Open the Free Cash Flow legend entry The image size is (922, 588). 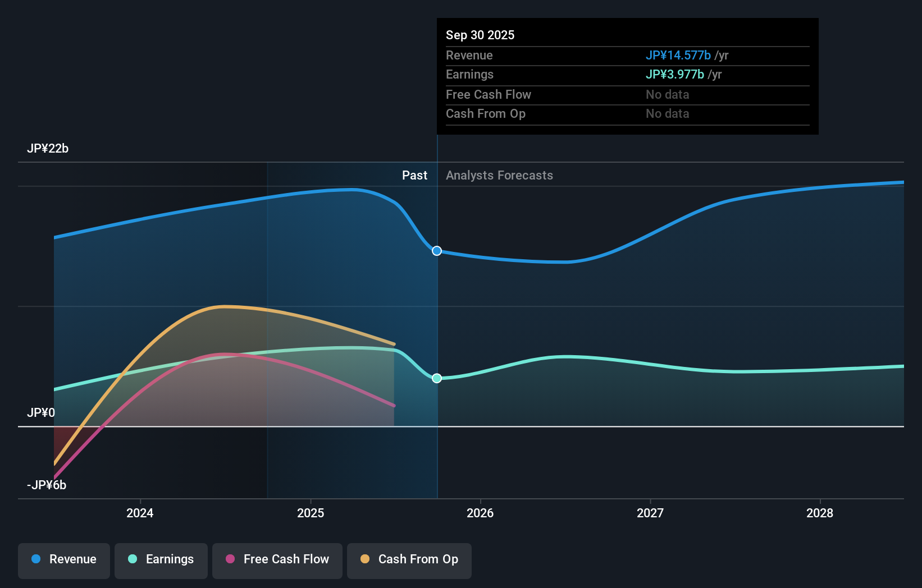(277, 559)
